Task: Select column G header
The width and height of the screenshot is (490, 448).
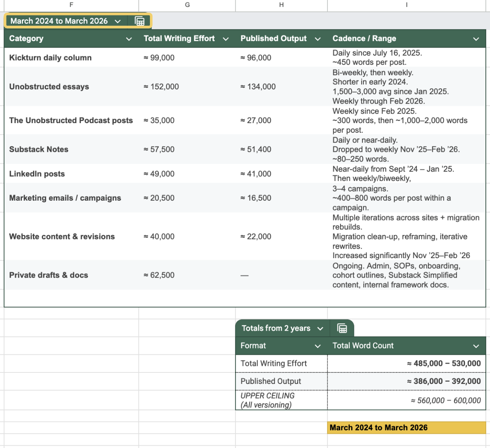Action: click(187, 5)
